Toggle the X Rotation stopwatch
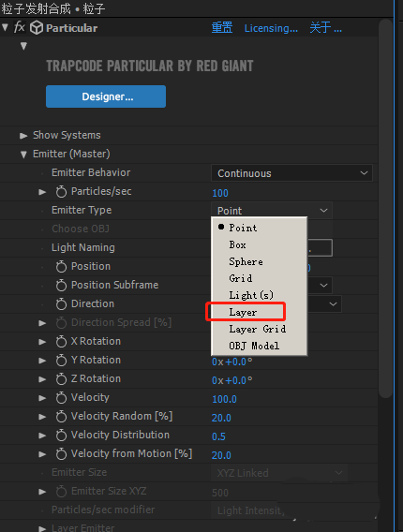Screen dimensions: 403x532 (61, 342)
